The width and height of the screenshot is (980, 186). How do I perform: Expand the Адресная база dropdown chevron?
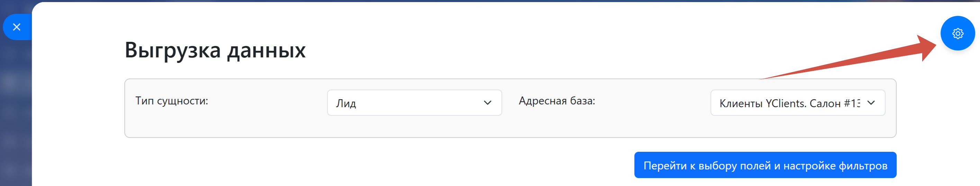pos(871,103)
